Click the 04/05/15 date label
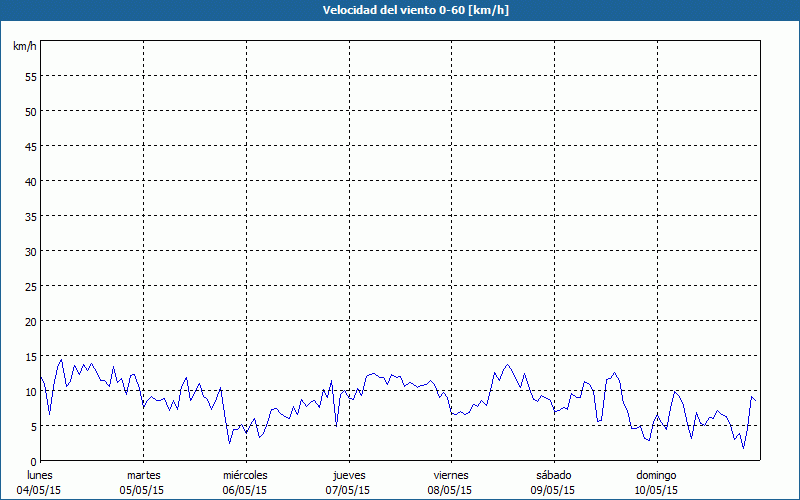 click(x=40, y=490)
